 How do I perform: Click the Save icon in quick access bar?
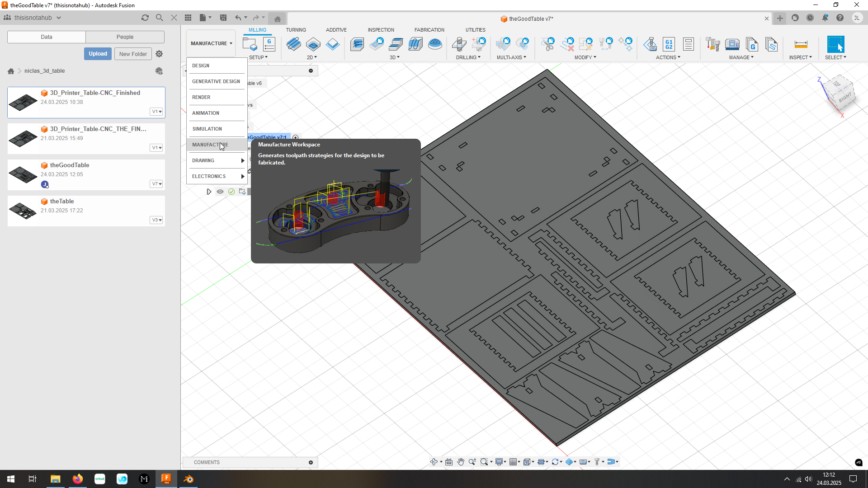223,18
